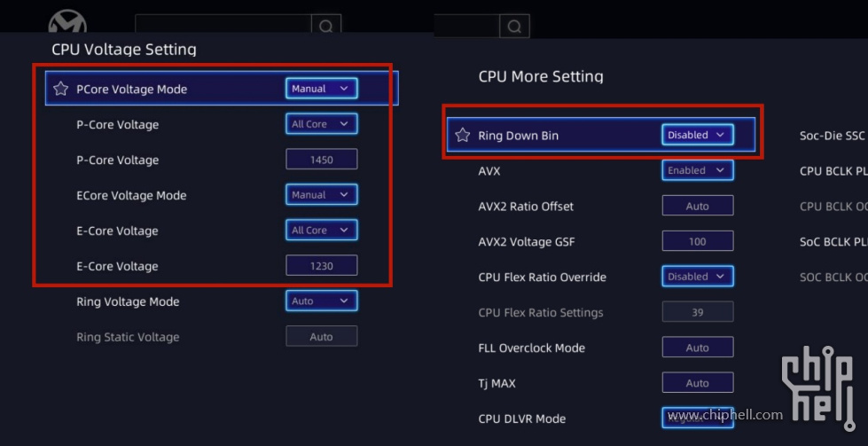This screenshot has height=446, width=868.
Task: Expand the Ring Voltage Mode Auto dropdown
Action: click(322, 301)
